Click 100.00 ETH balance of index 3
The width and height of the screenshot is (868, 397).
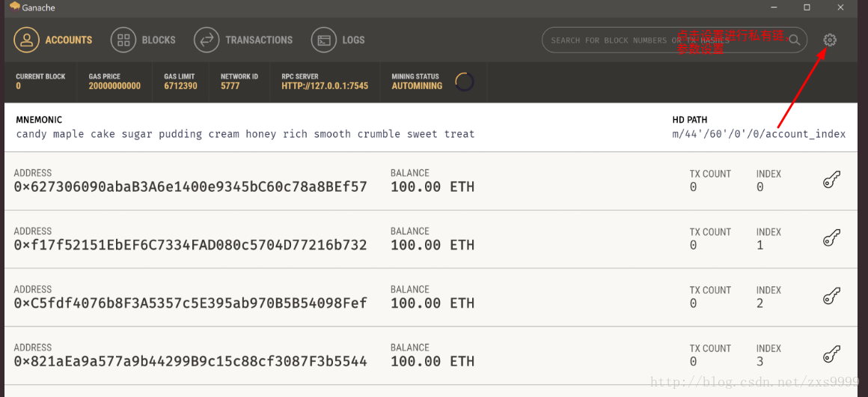(x=433, y=362)
